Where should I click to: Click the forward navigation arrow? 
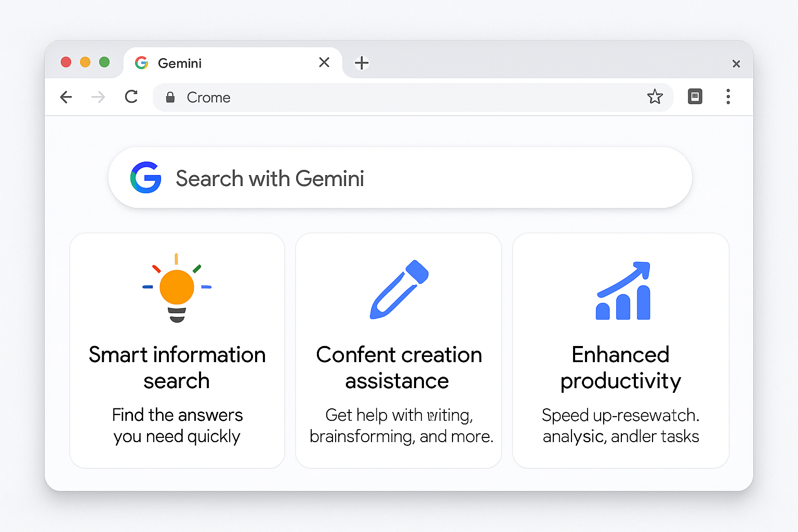[x=98, y=97]
